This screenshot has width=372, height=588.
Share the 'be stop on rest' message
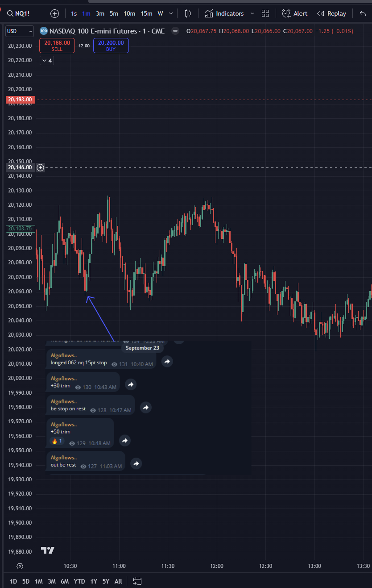146,407
